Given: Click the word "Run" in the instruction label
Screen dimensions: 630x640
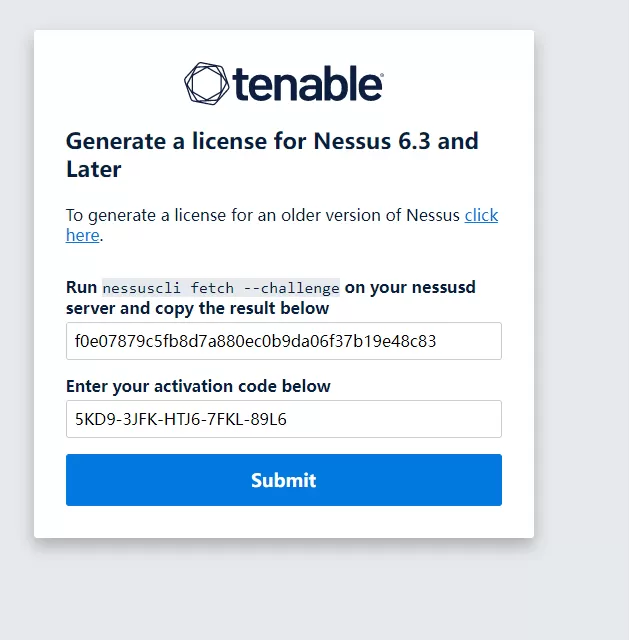Looking at the screenshot, I should point(81,288).
